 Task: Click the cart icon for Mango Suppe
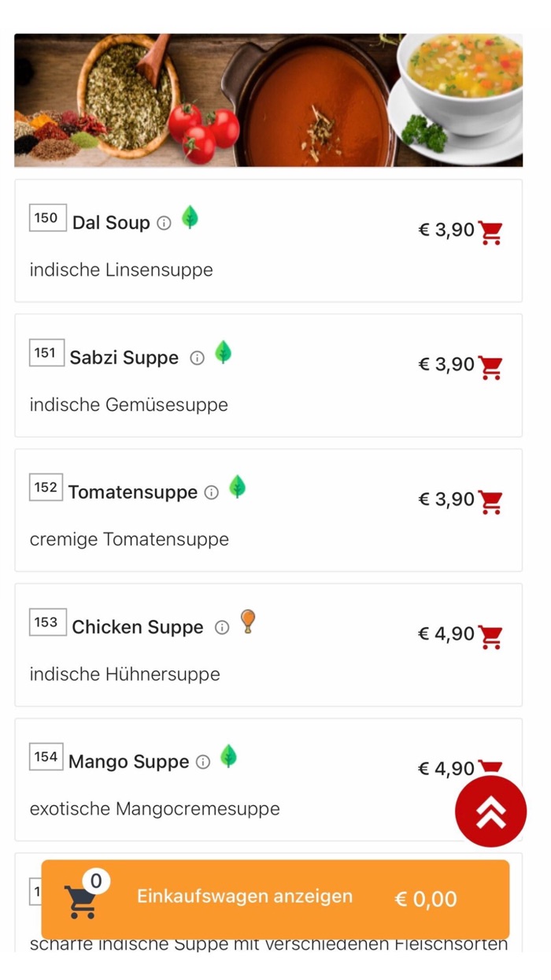490,766
